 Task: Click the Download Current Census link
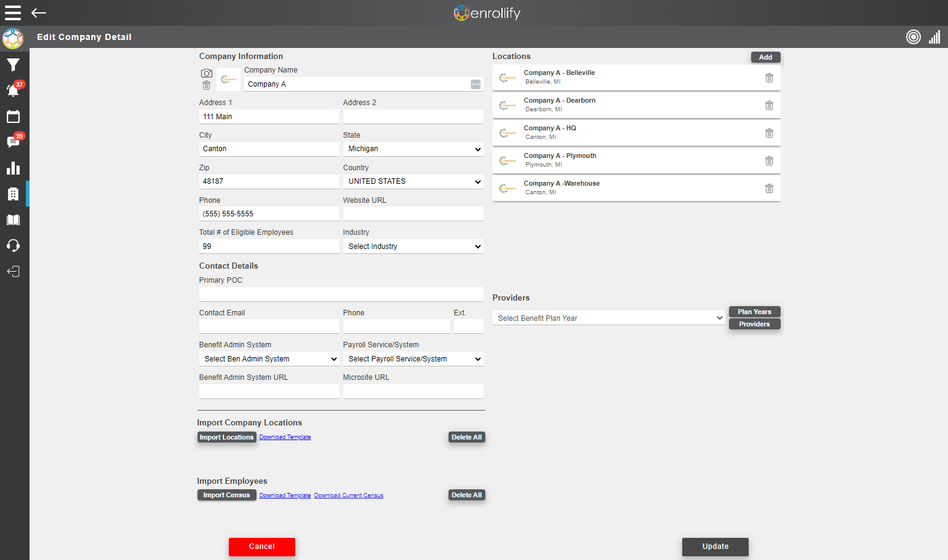[349, 495]
